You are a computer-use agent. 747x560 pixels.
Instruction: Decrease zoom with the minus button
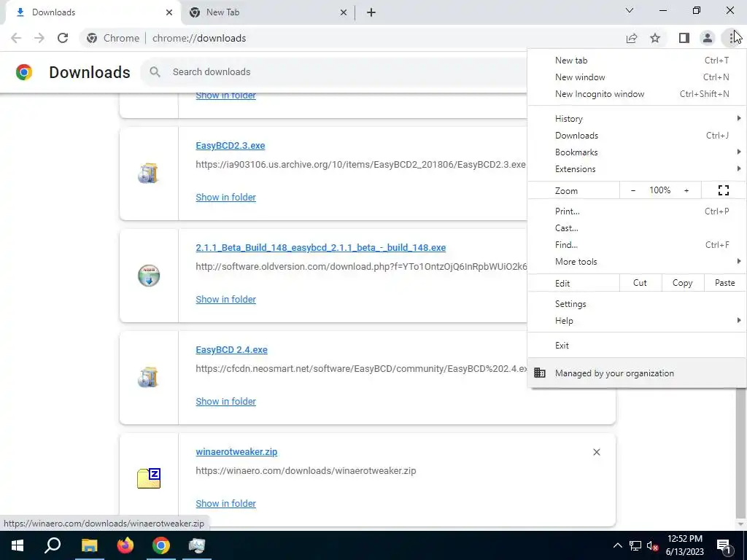pos(633,190)
